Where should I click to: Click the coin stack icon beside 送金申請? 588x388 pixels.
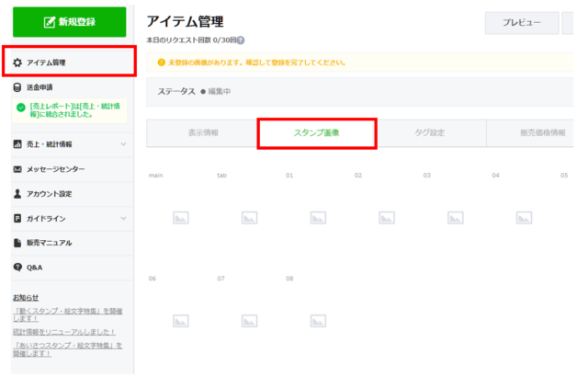click(17, 87)
